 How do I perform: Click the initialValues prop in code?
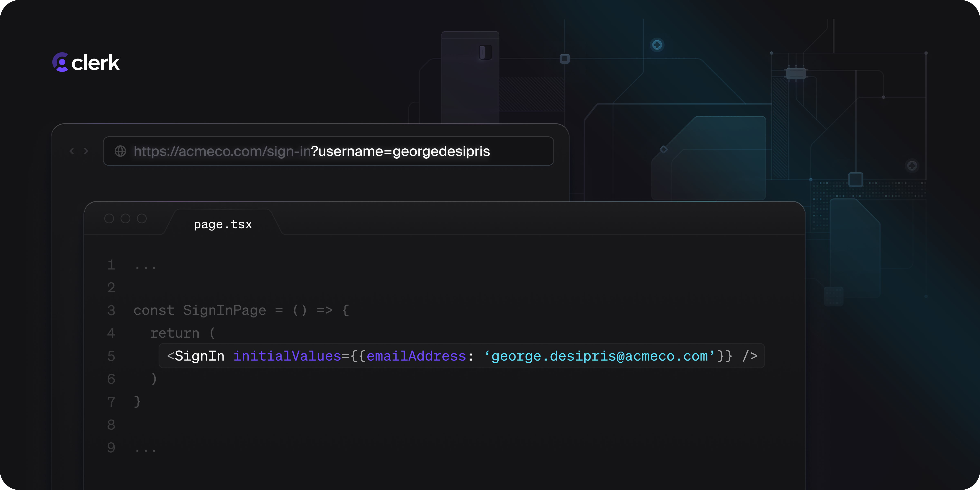click(287, 356)
